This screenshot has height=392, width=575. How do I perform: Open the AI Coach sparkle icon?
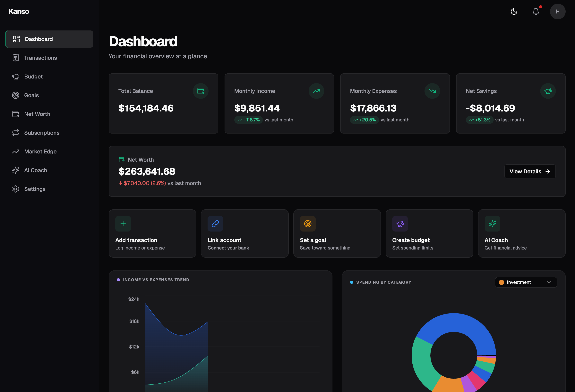[492, 224]
